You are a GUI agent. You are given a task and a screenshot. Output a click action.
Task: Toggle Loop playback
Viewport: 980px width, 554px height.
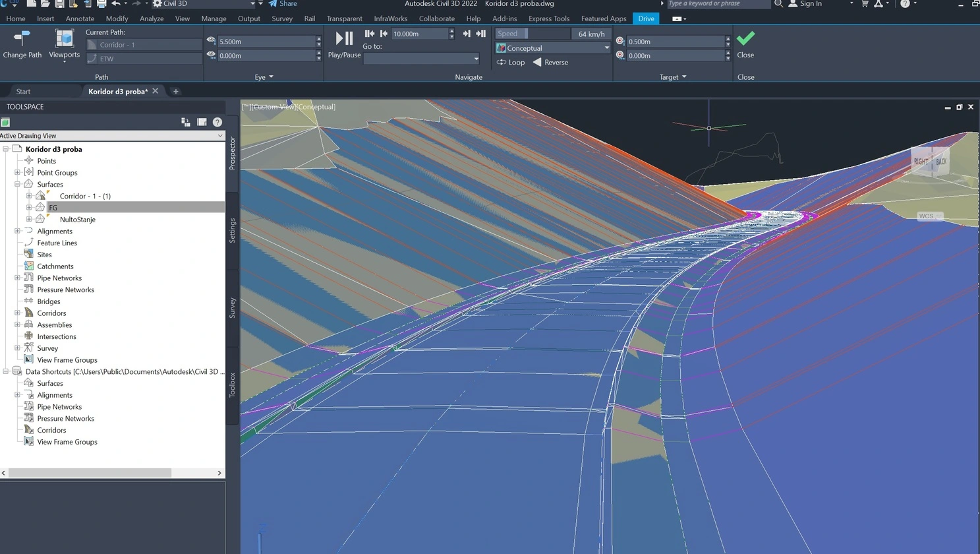(x=511, y=63)
